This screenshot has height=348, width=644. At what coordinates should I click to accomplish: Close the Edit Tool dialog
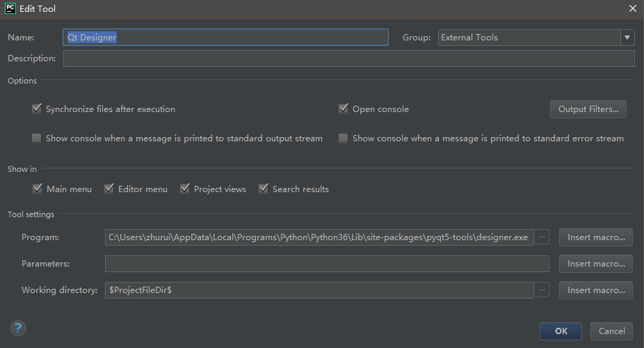(x=632, y=8)
